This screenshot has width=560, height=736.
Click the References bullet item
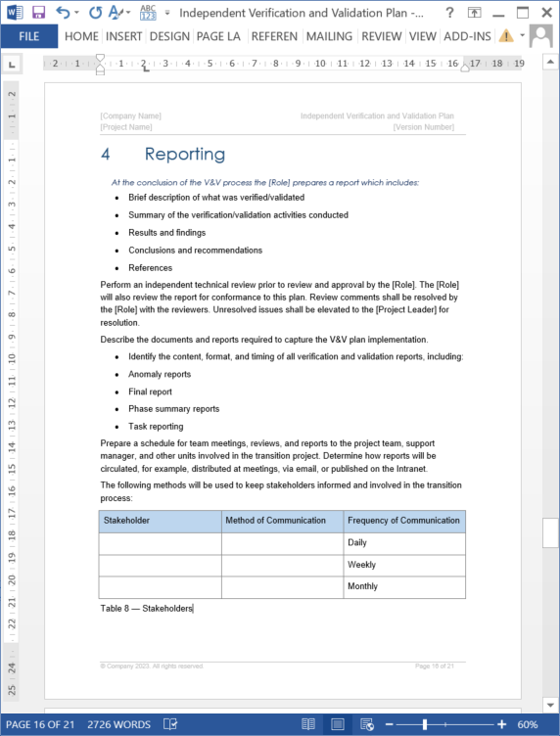pyautogui.click(x=150, y=267)
